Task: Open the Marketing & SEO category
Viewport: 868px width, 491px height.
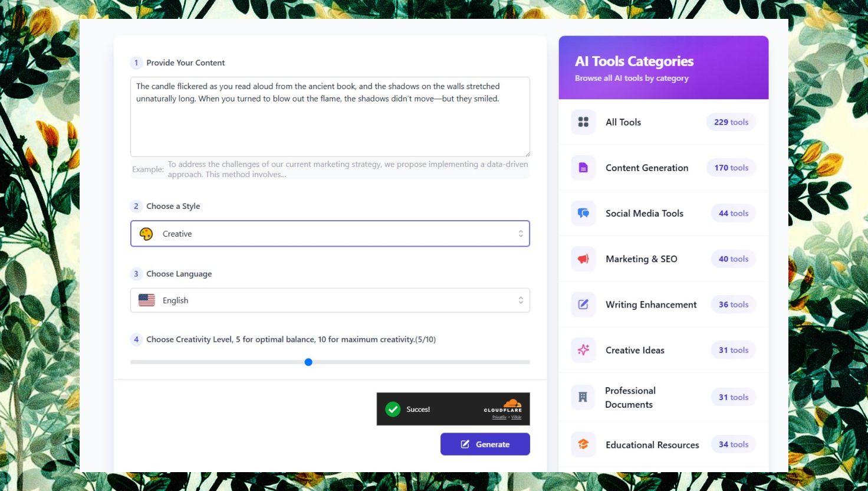Action: point(641,259)
